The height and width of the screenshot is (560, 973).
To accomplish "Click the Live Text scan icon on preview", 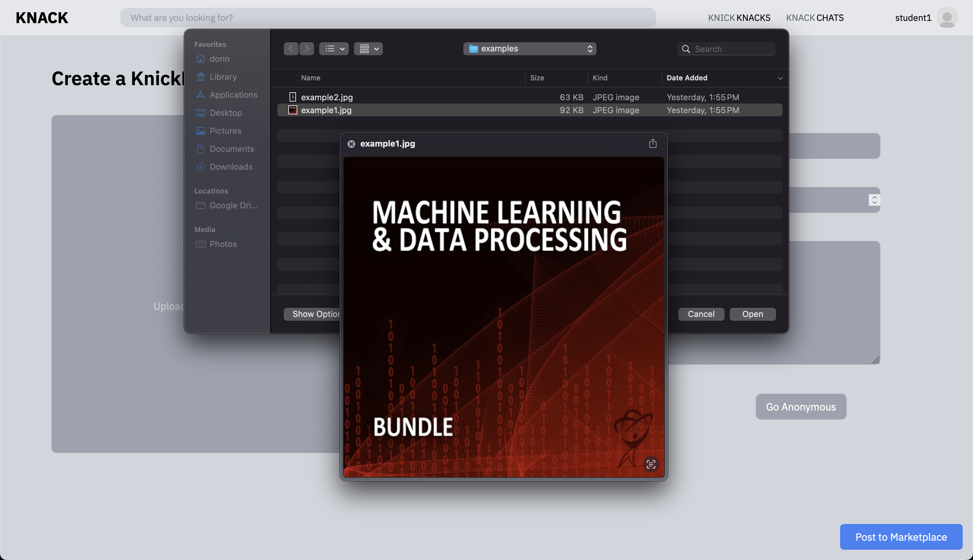I will click(651, 464).
